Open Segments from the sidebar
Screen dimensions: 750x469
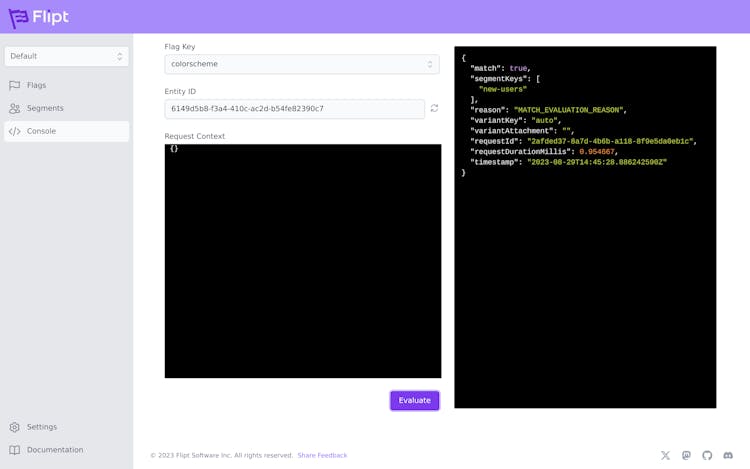click(x=45, y=108)
